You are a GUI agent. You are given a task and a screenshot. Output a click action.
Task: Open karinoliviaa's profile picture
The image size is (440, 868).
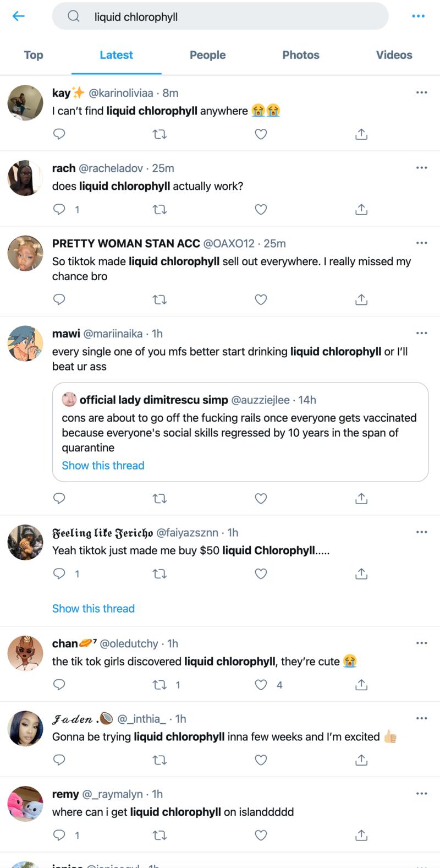[25, 103]
